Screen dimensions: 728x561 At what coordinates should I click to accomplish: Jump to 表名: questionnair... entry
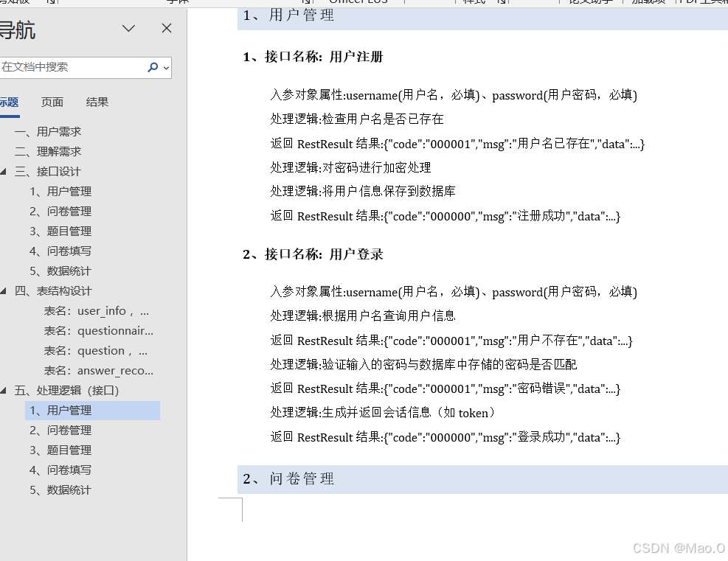(x=98, y=331)
